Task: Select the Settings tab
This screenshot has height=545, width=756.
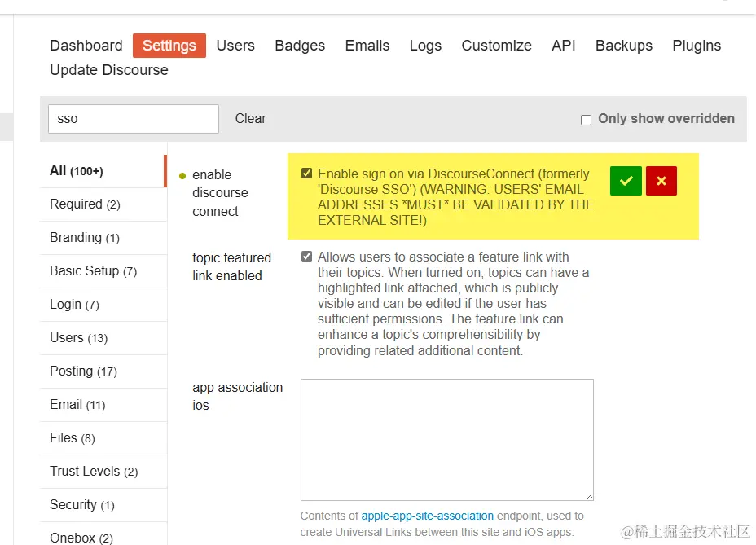Action: pyautogui.click(x=169, y=46)
